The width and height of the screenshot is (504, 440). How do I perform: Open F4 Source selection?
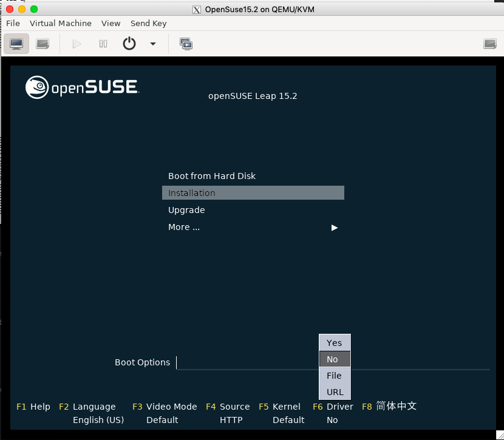pos(228,407)
